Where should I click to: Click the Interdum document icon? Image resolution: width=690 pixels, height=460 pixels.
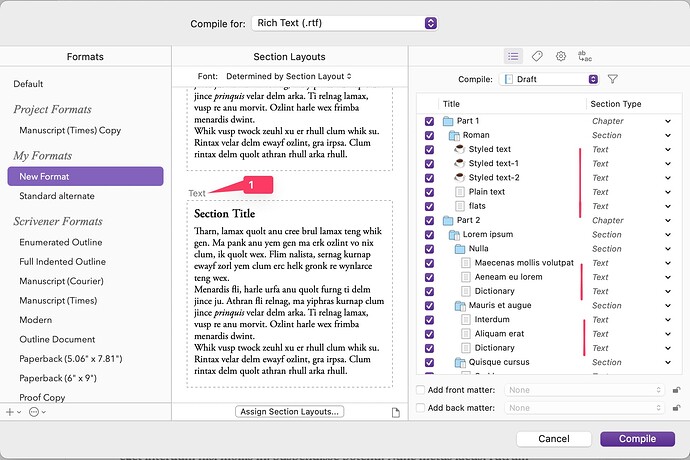click(466, 320)
